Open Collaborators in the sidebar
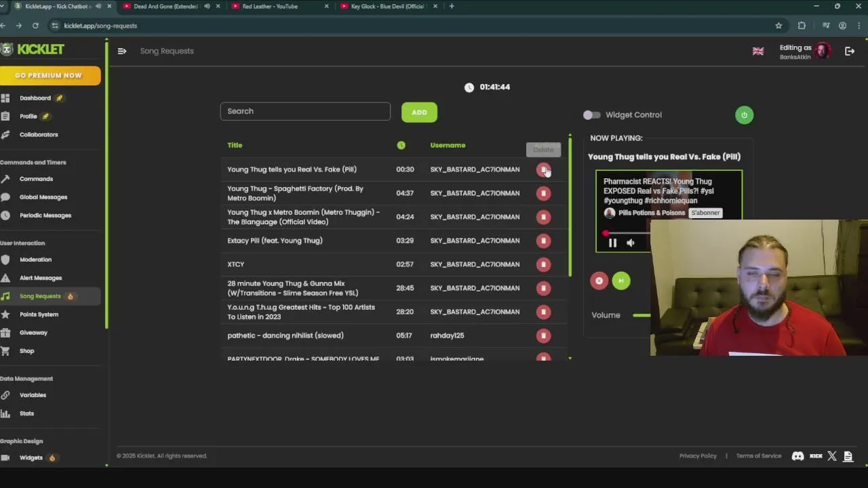 coord(39,135)
